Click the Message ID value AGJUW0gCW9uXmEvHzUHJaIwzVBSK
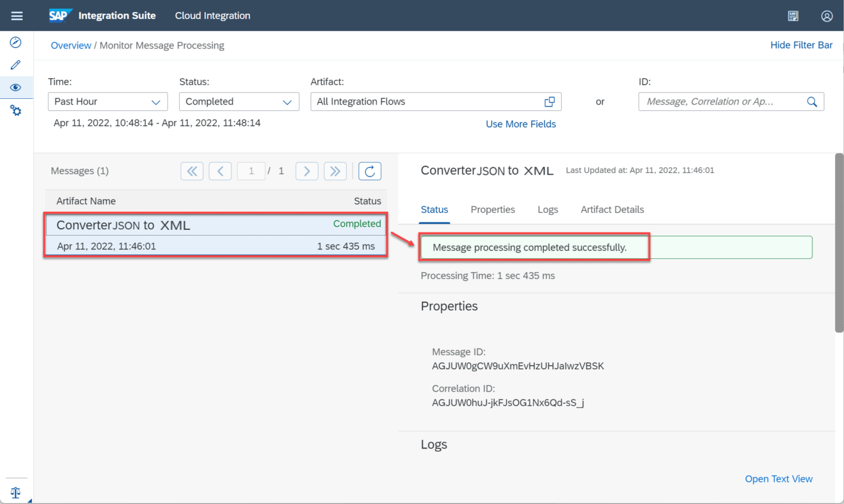 (x=518, y=366)
